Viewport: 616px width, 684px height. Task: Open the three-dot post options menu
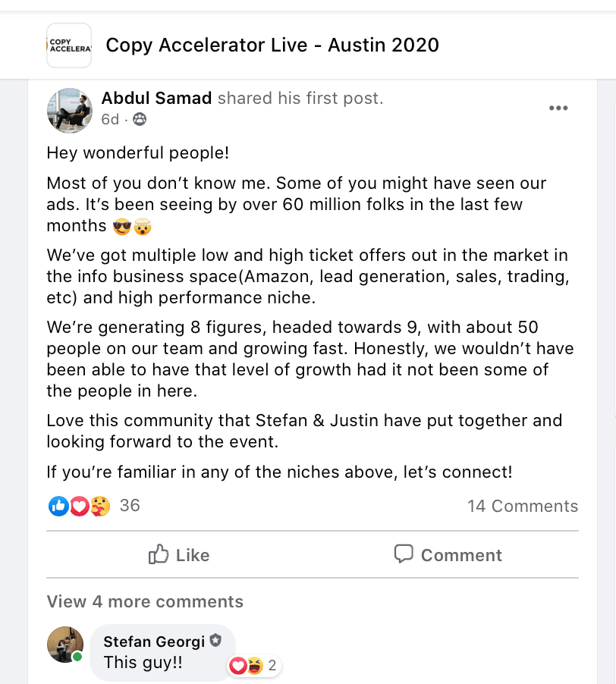tap(558, 108)
